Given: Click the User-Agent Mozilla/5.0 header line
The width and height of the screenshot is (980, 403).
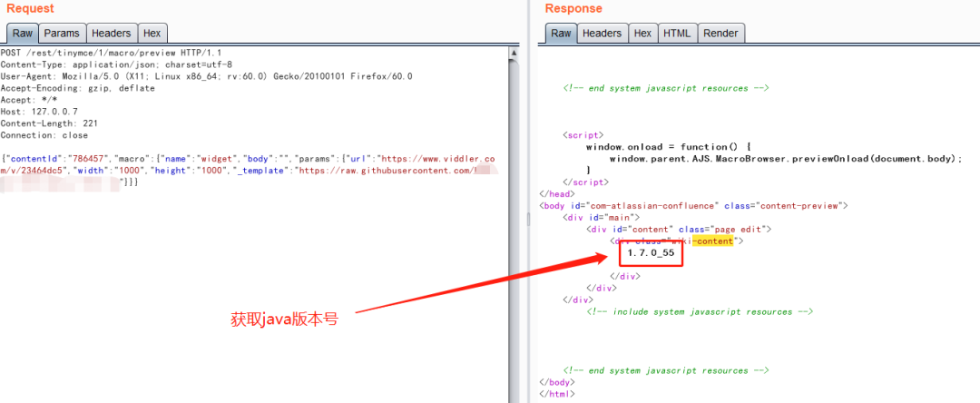Looking at the screenshot, I should pos(206,76).
